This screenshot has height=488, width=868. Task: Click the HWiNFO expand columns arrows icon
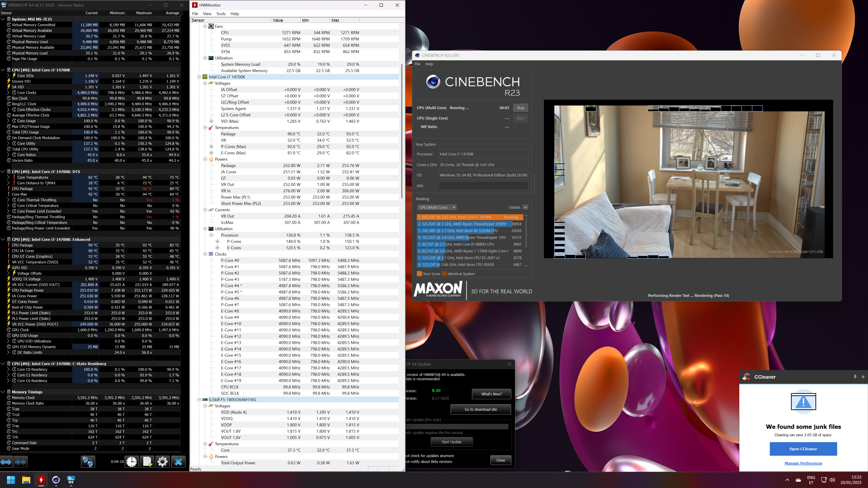(6, 462)
